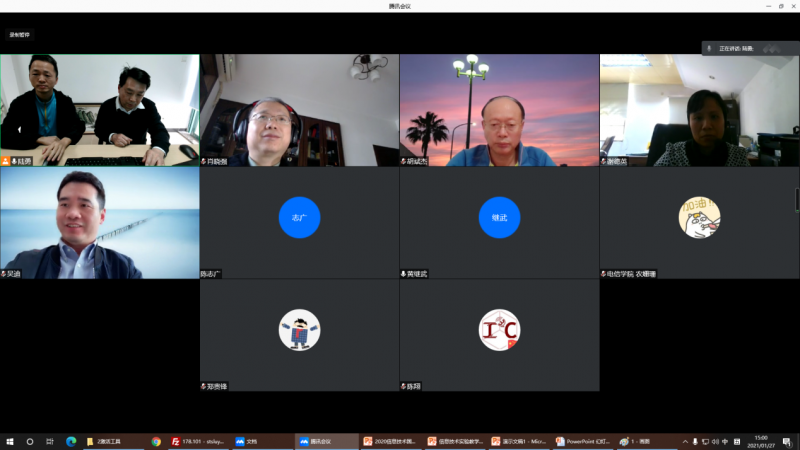Click the 录制暂停 recording status label
The image size is (800, 450).
point(20,35)
